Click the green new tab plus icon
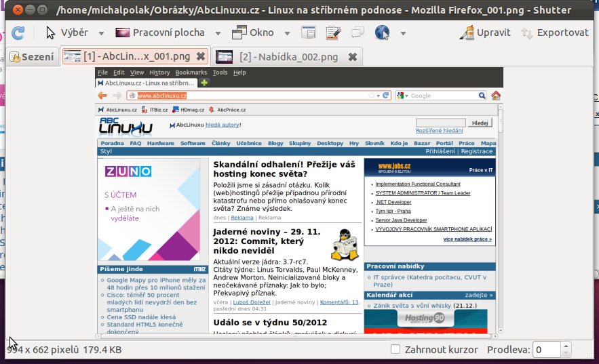 point(204,83)
